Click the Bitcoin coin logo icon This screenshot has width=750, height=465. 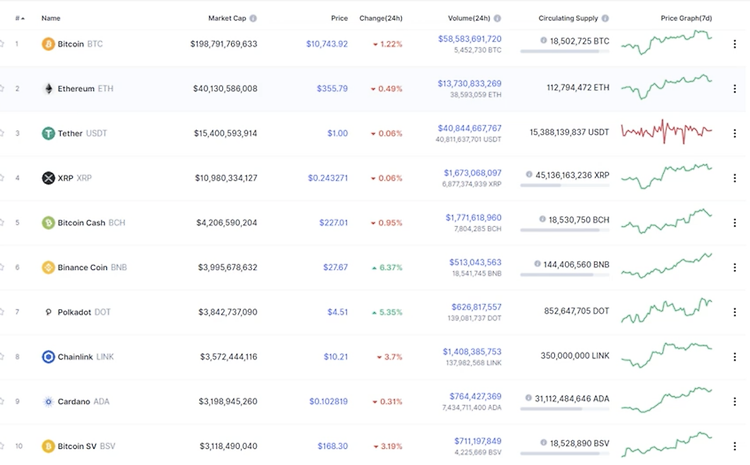click(x=48, y=44)
